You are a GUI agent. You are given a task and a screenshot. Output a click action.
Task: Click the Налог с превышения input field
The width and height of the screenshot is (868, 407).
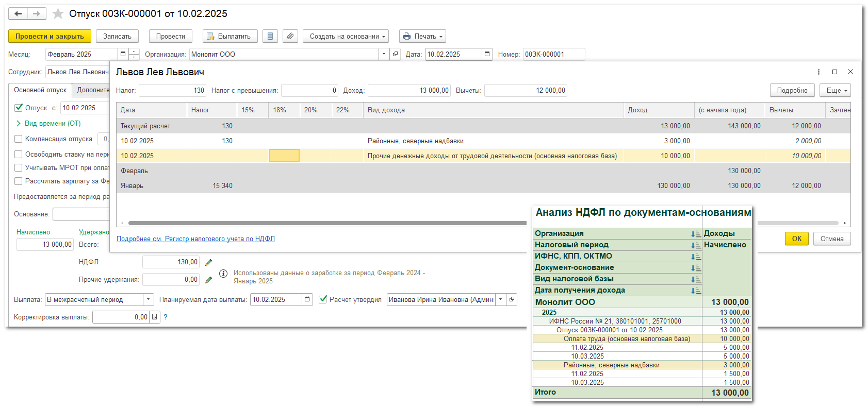309,90
